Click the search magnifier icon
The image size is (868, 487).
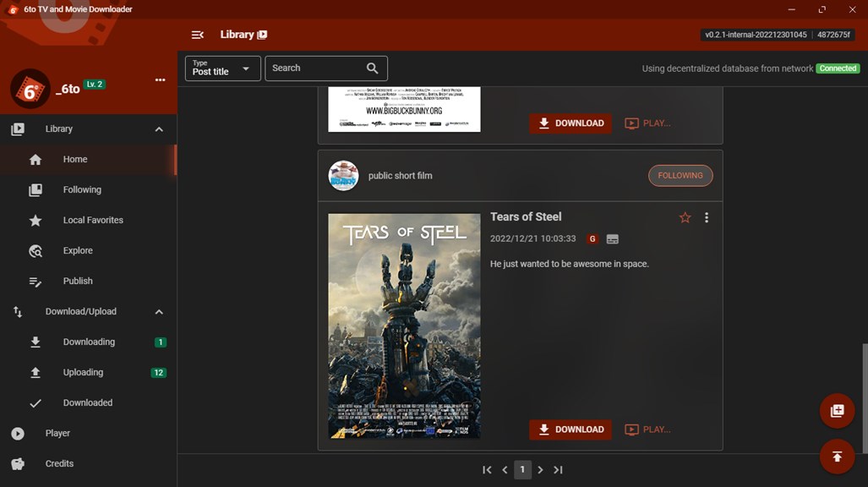coord(373,68)
